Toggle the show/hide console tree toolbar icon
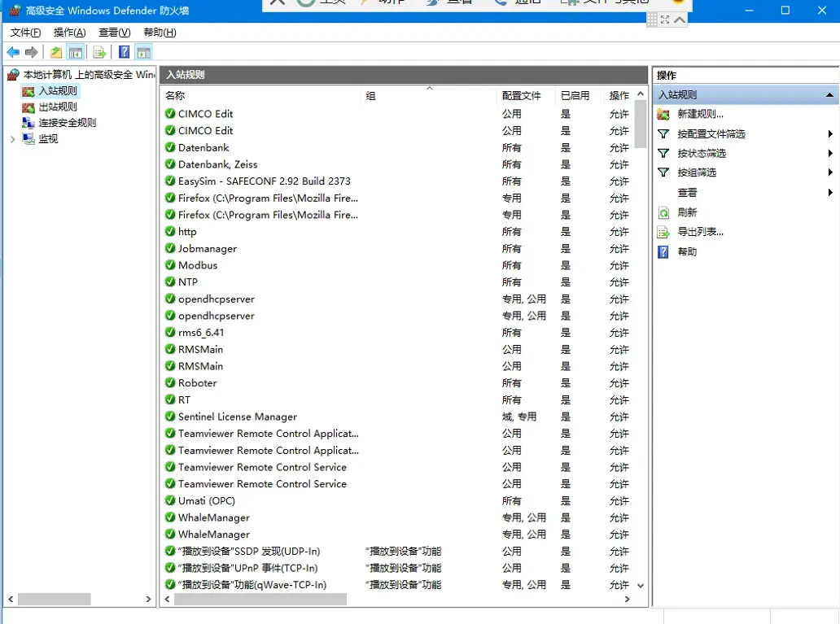Screen dimensions: 840x624 [x=76, y=52]
